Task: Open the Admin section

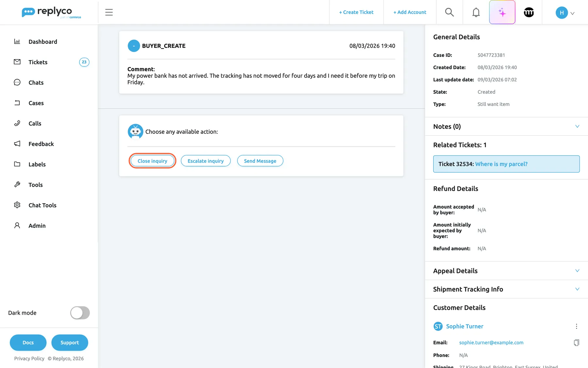Action: 37,226
